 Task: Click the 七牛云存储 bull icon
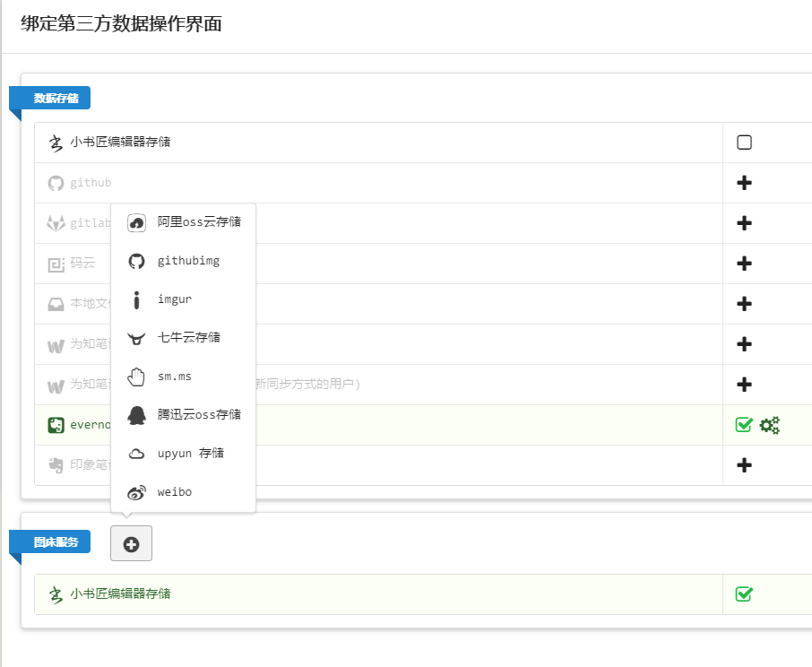pos(136,338)
